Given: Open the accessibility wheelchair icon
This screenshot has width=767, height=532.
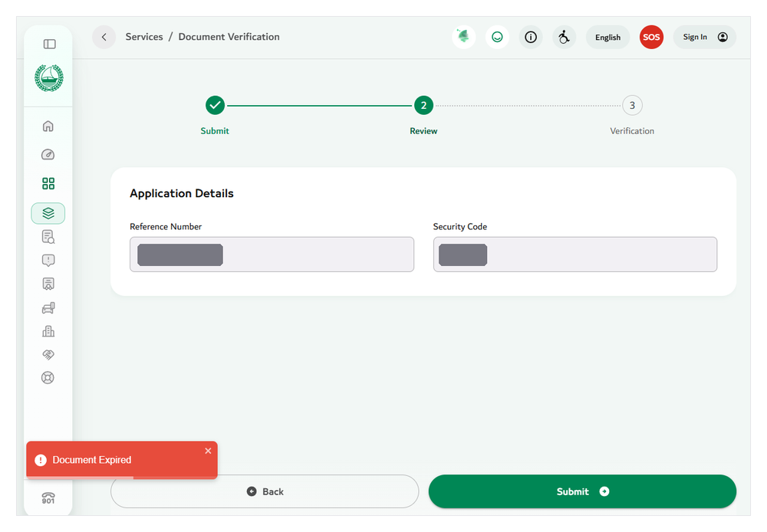Looking at the screenshot, I should (564, 37).
